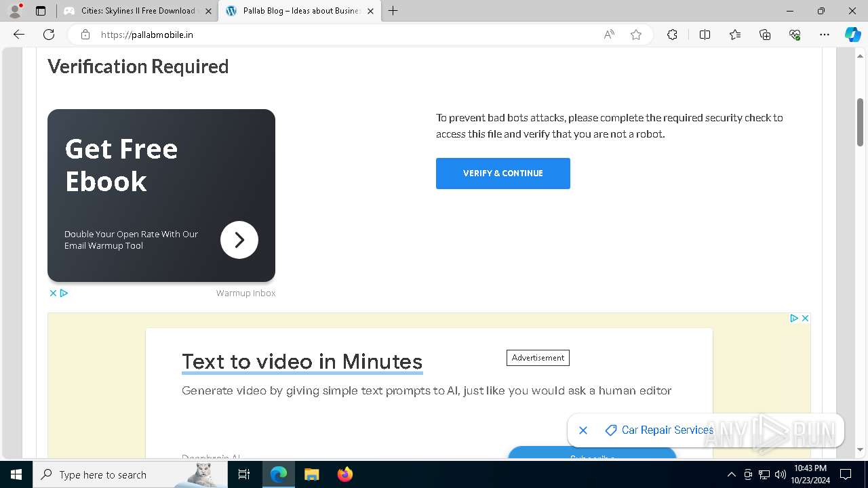The image size is (868, 488).
Task: Open Settings and more ellipsis menu
Action: click(825, 35)
